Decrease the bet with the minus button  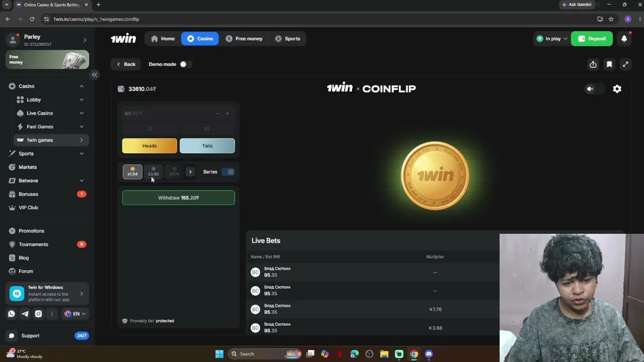click(218, 114)
